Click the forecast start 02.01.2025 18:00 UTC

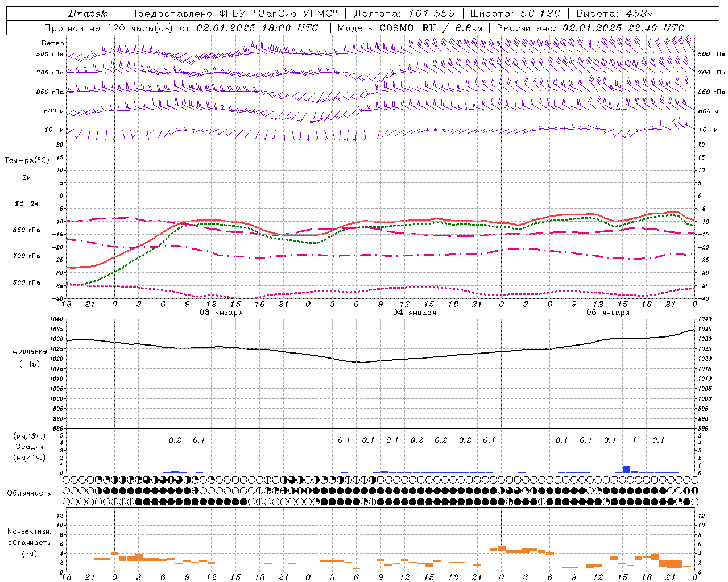click(x=257, y=28)
